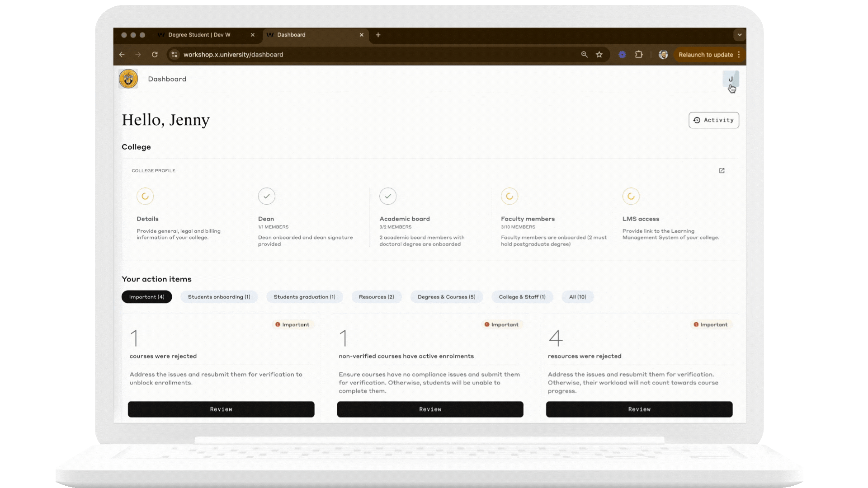Review the rejected resources item

tap(639, 409)
